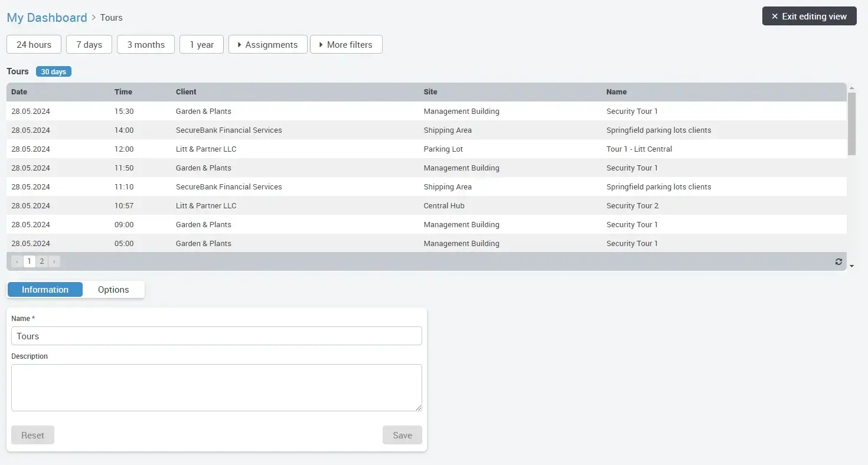Viewport: 868px width, 465px height.
Task: Click the scrollbar up arrow beside the table
Action: [x=852, y=87]
